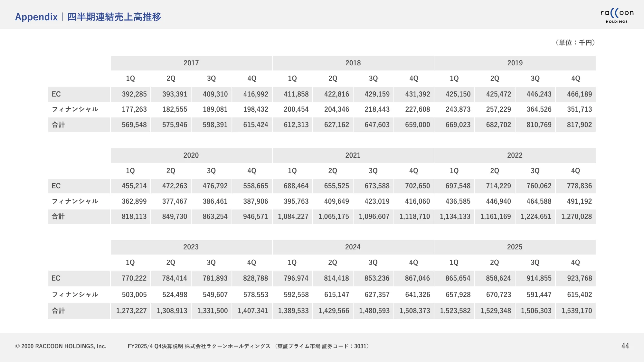The width and height of the screenshot is (644, 362).
Task: Select 2019 4Q total 817,902
Action: (x=579, y=125)
